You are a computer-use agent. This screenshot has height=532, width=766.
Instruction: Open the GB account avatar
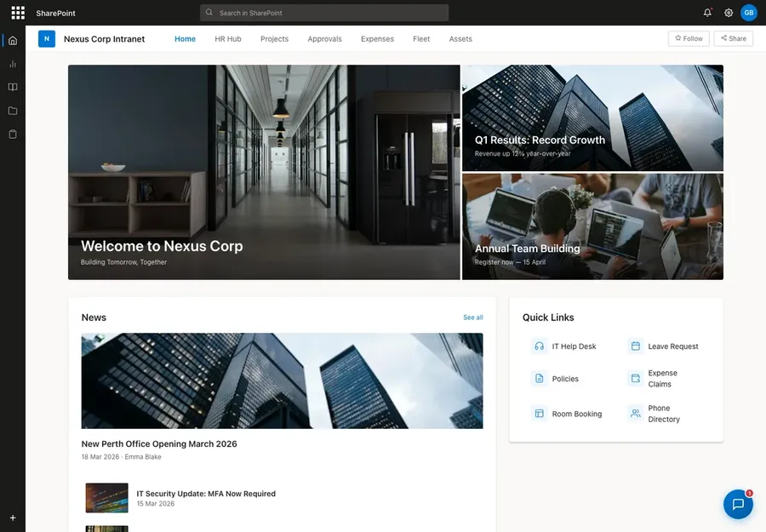click(x=749, y=13)
